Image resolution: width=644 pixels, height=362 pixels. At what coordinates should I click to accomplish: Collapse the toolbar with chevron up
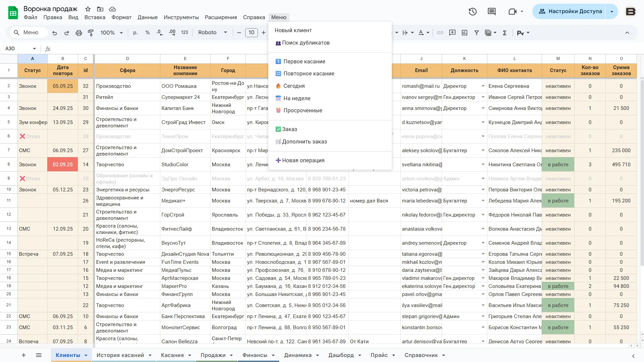tap(627, 33)
